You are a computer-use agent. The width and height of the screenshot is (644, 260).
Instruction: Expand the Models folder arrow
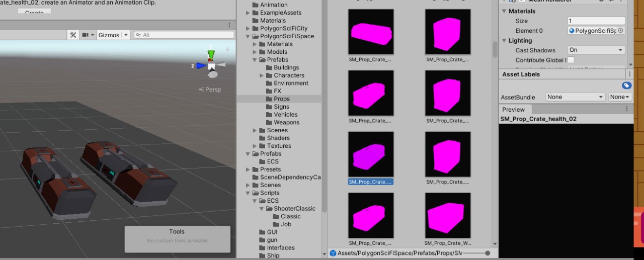tap(255, 52)
